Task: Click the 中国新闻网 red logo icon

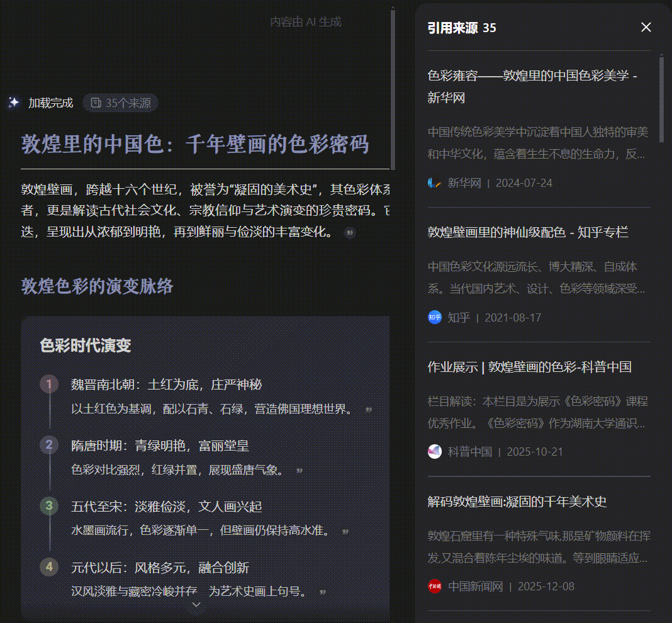Action: click(434, 586)
